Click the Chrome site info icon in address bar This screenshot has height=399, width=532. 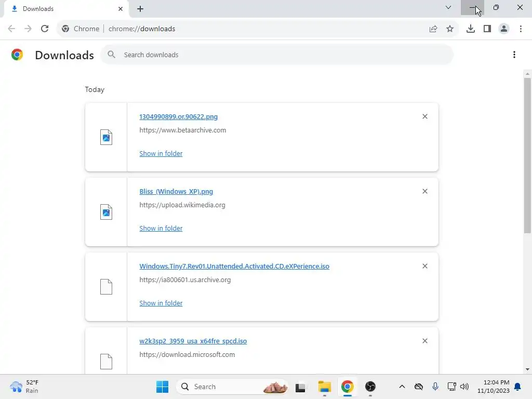pyautogui.click(x=65, y=29)
